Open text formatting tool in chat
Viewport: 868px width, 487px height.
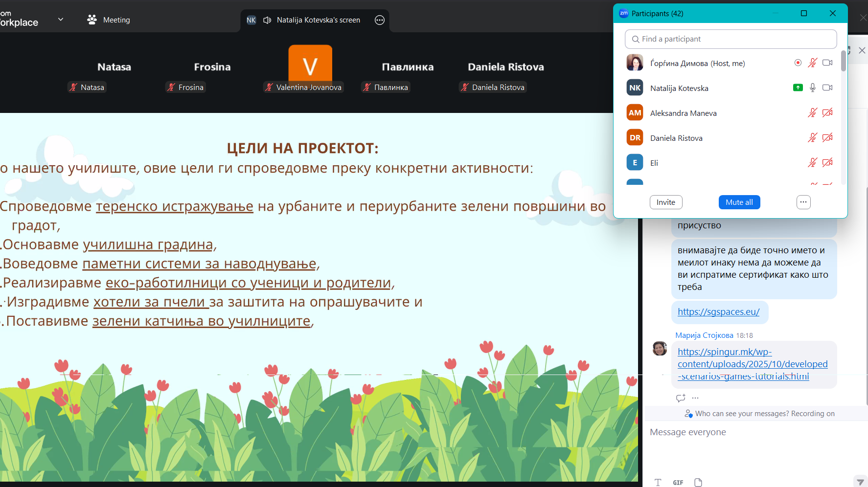(658, 483)
